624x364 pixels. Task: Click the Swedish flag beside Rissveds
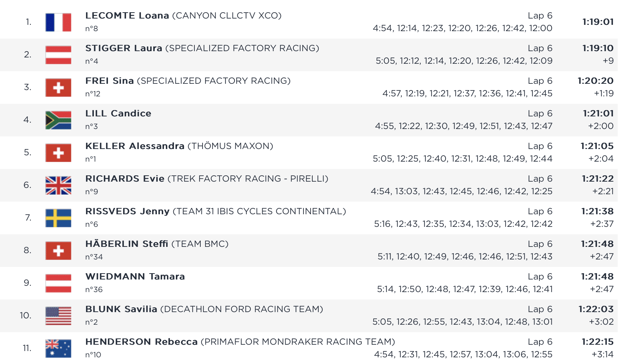(58, 218)
